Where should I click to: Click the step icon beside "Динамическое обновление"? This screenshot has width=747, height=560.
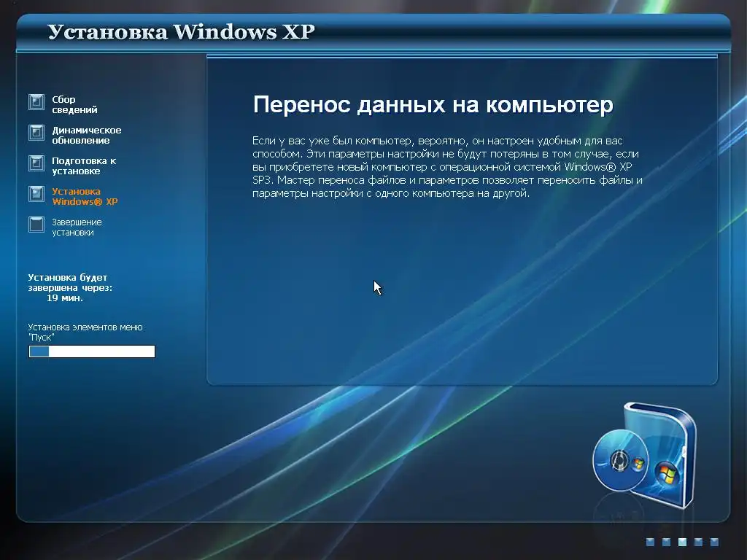pos(36,133)
